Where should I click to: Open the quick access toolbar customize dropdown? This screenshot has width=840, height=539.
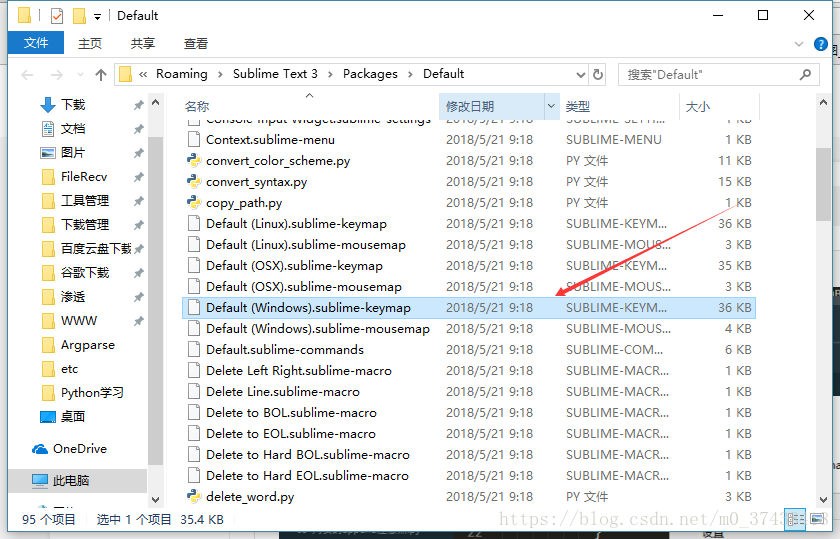coord(98,17)
